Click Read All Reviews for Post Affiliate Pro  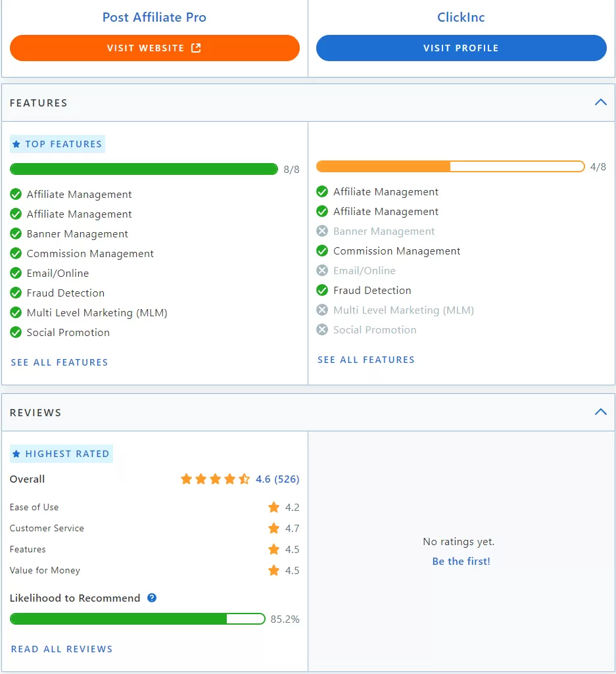pos(61,648)
